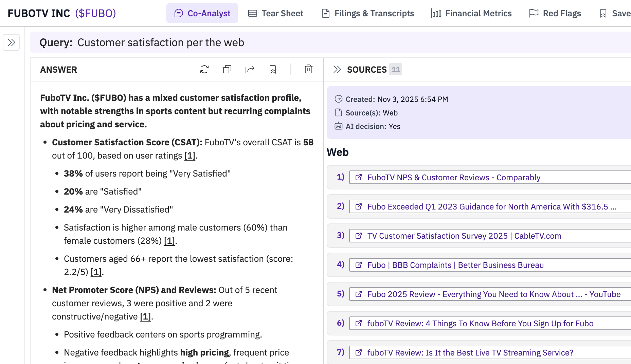Go to the Financial Metrics tab
This screenshot has height=364, width=631.
pyautogui.click(x=471, y=13)
